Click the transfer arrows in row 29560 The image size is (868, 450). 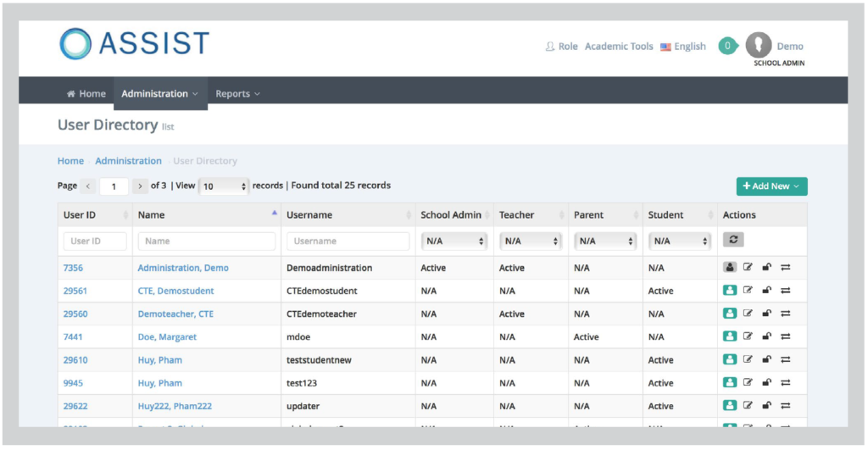point(786,314)
